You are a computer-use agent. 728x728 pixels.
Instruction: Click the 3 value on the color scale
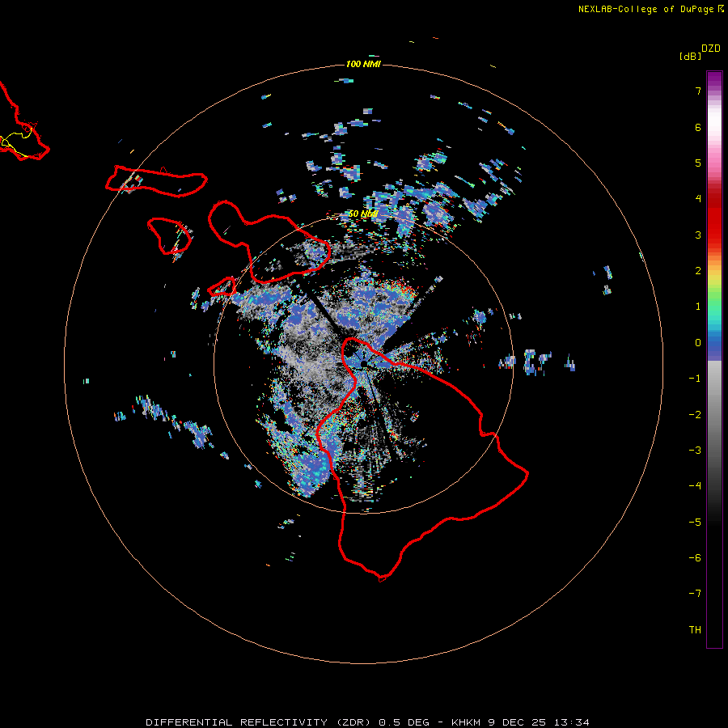(698, 235)
